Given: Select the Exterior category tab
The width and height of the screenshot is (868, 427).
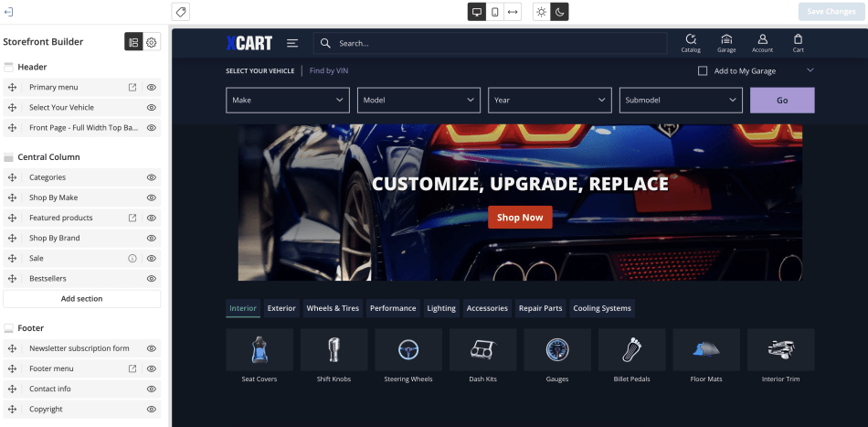Looking at the screenshot, I should click(281, 308).
